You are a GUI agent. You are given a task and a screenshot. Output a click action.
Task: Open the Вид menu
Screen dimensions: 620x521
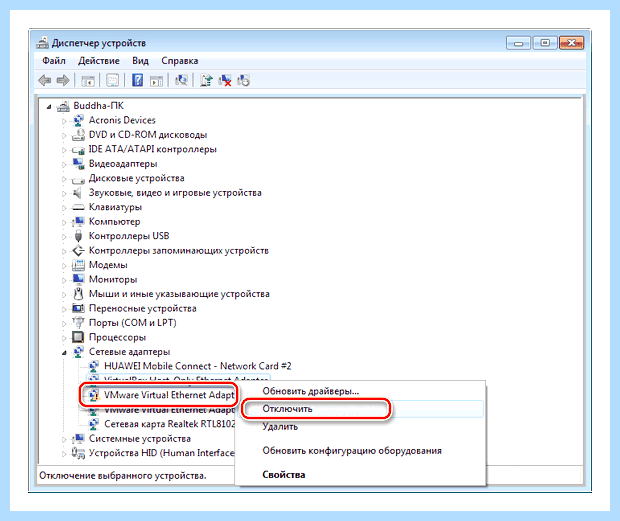point(140,61)
